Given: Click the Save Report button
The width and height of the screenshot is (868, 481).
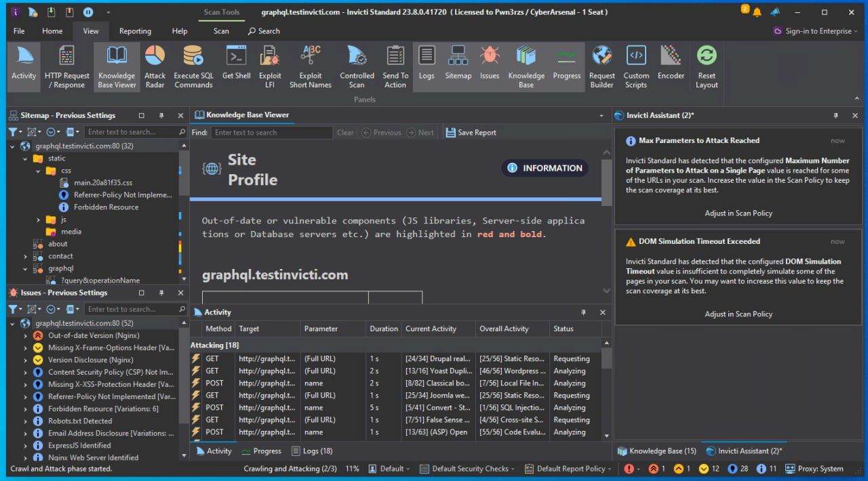Looking at the screenshot, I should pos(471,133).
